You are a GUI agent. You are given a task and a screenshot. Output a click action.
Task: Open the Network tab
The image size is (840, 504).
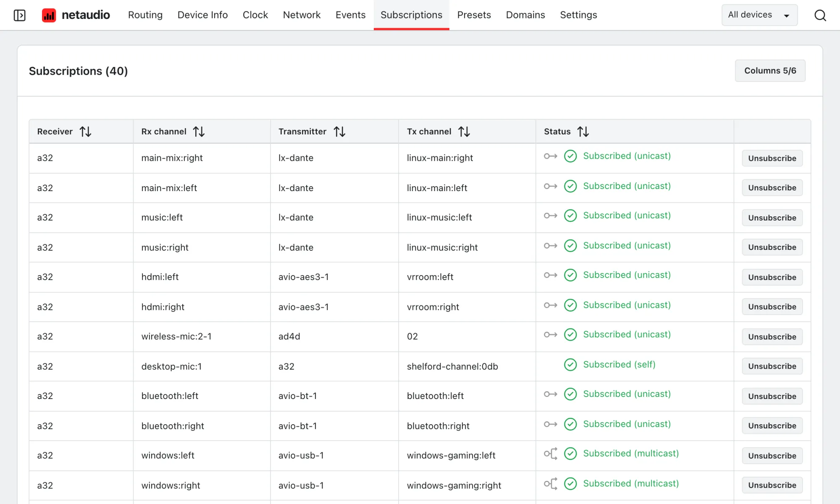click(x=302, y=15)
